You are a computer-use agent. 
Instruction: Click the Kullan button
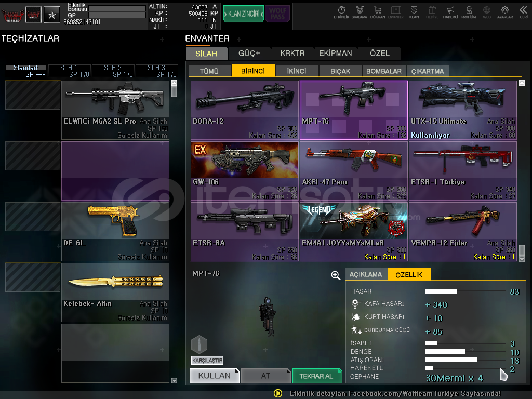click(214, 376)
